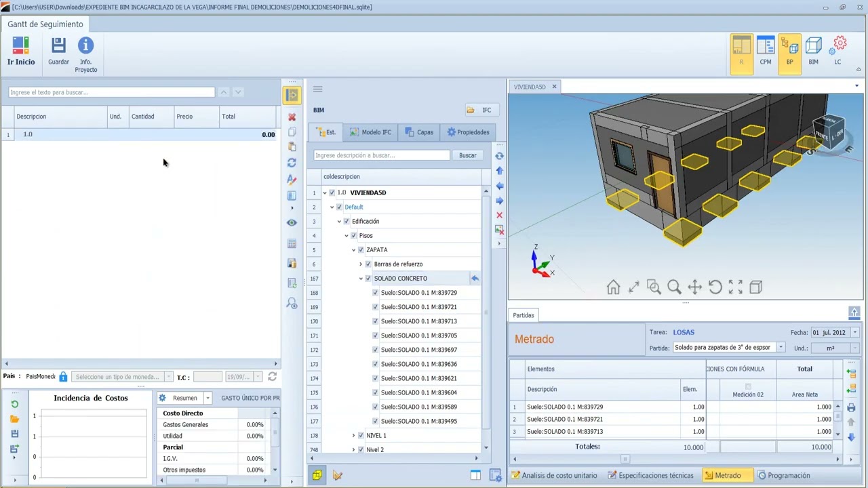Click the refresh icon beside BIM search

[499, 156]
